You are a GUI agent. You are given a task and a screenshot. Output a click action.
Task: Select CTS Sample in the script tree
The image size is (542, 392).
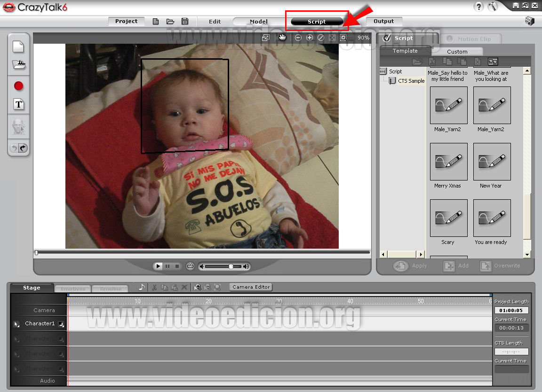tap(411, 81)
